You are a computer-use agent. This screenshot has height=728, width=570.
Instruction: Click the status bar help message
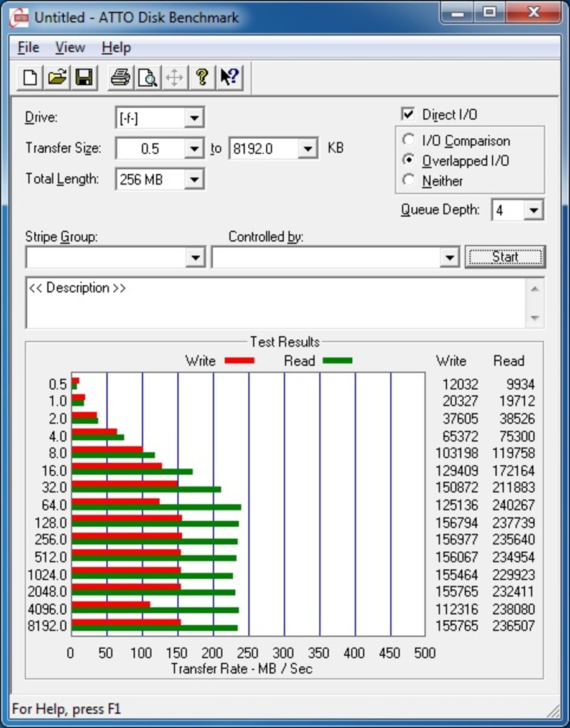coord(67,709)
